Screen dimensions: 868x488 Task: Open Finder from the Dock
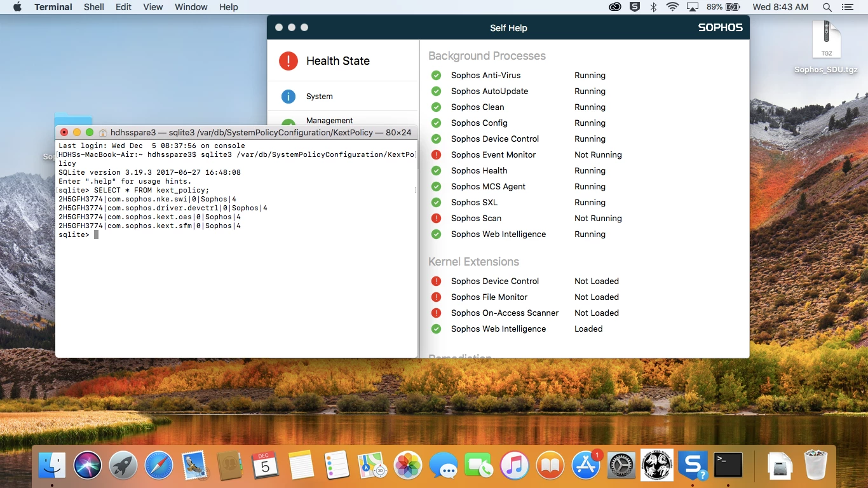pos(52,466)
